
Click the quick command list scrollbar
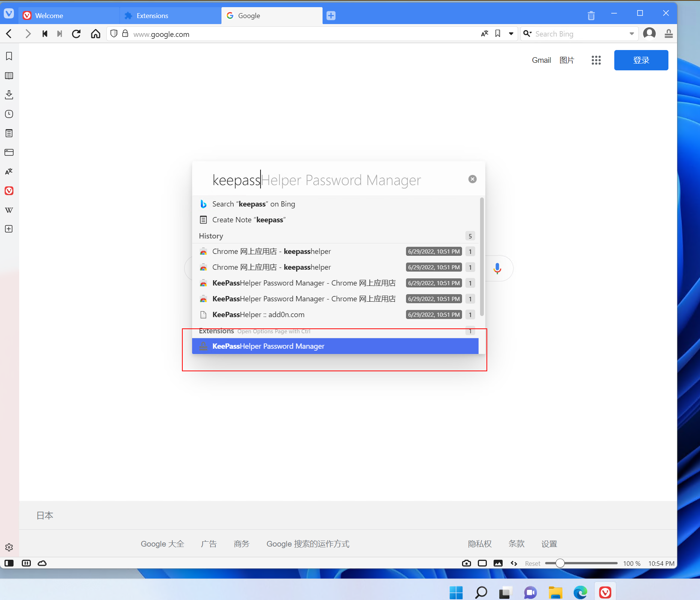point(482,257)
